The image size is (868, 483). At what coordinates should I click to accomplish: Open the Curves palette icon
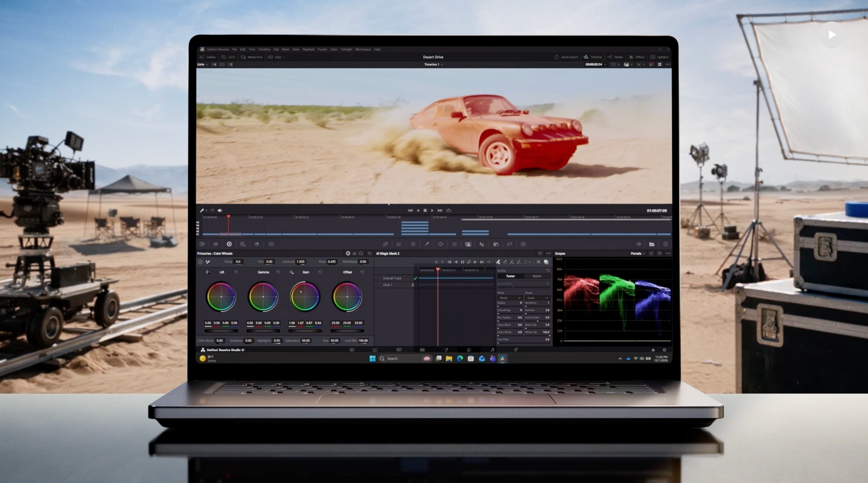pyautogui.click(x=385, y=244)
